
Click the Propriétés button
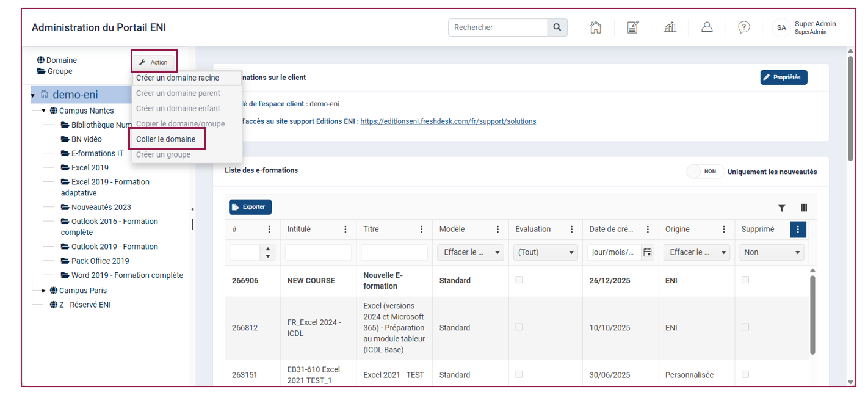click(x=784, y=78)
